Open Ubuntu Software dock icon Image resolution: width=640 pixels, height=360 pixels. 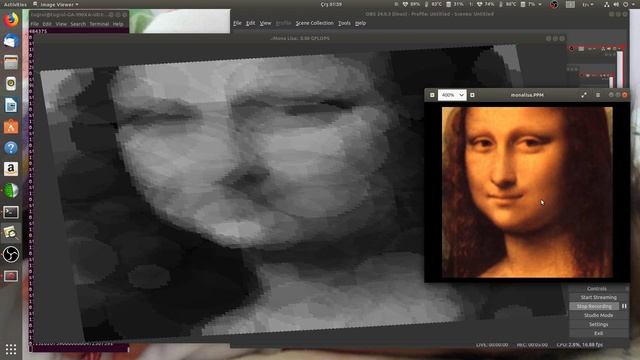(x=11, y=127)
